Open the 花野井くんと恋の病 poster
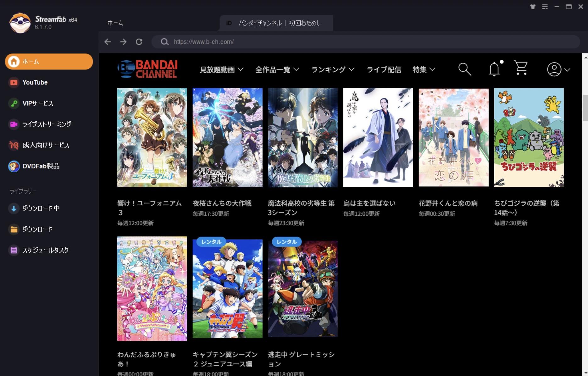The height and width of the screenshot is (376, 588). [x=453, y=137]
